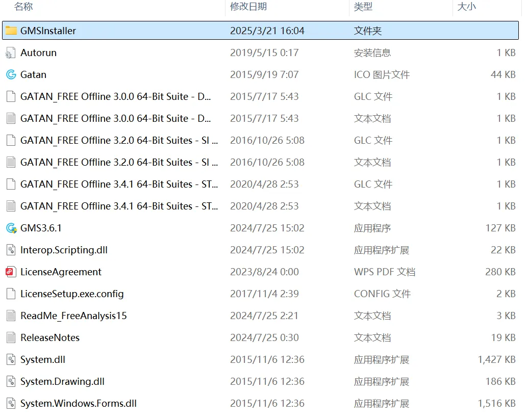Click the 安装信息 type cell
The width and height of the screenshot is (527, 420).
(x=372, y=52)
